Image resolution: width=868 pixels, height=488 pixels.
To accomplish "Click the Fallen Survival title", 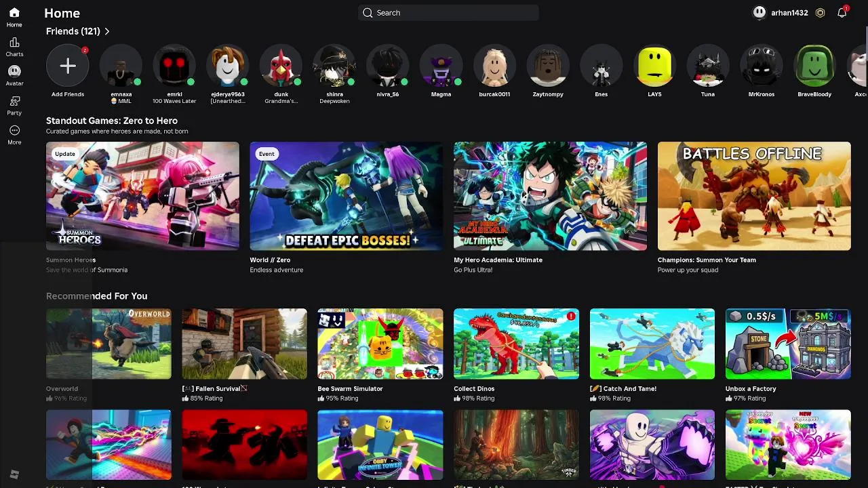I will coord(214,388).
